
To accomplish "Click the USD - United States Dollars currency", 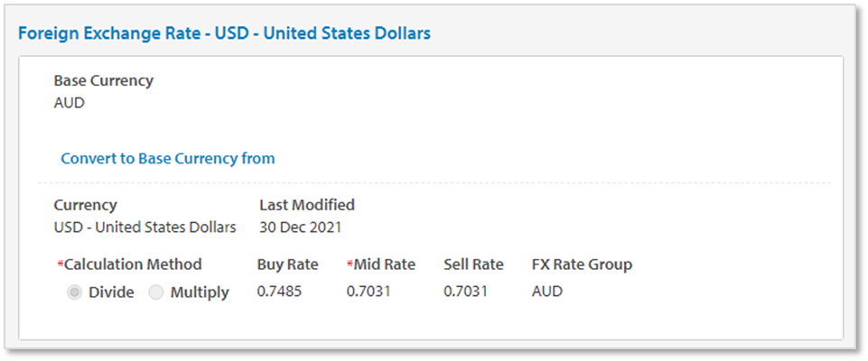I will coord(145,227).
